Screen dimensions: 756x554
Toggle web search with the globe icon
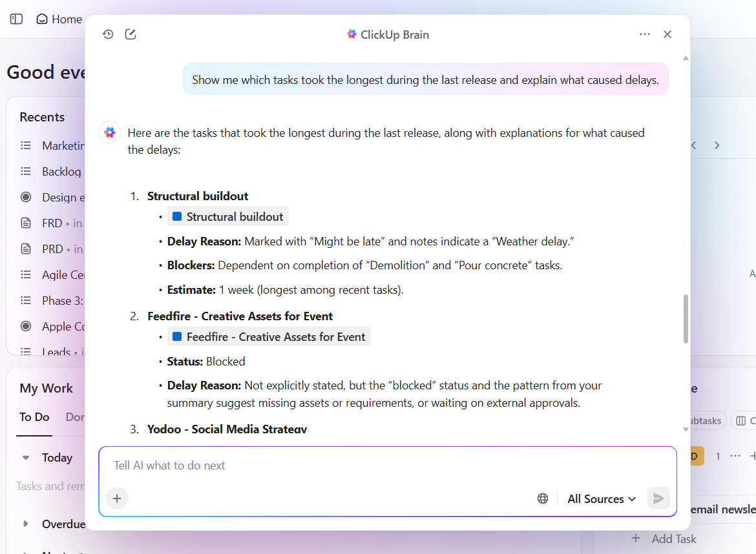[543, 498]
